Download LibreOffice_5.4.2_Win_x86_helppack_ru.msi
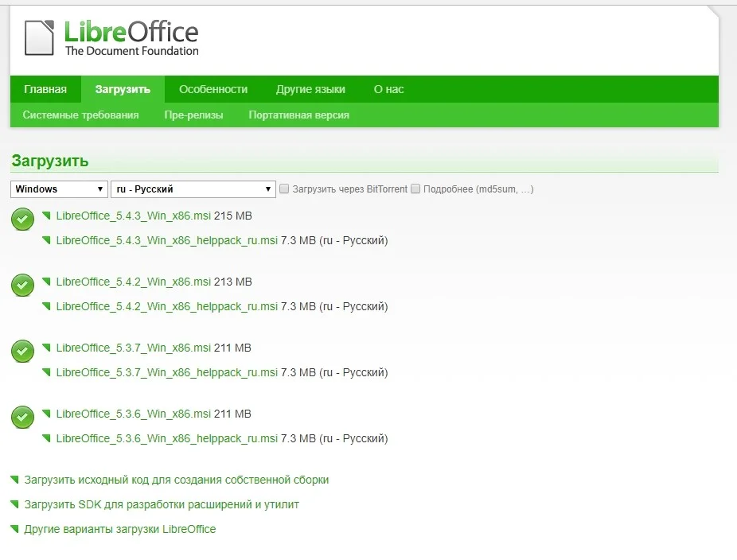Image resolution: width=737 pixels, height=560 pixels. [x=167, y=306]
